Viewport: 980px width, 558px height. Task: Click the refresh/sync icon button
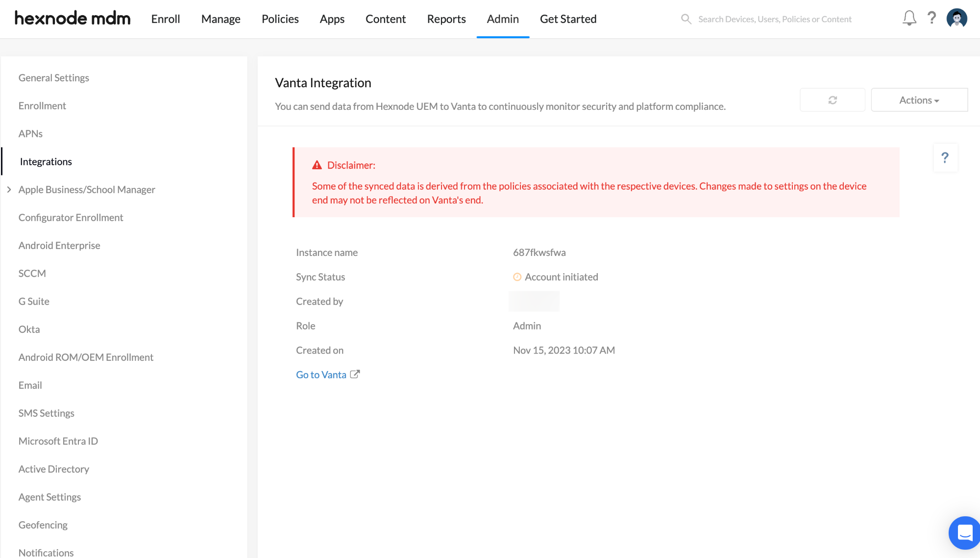833,100
